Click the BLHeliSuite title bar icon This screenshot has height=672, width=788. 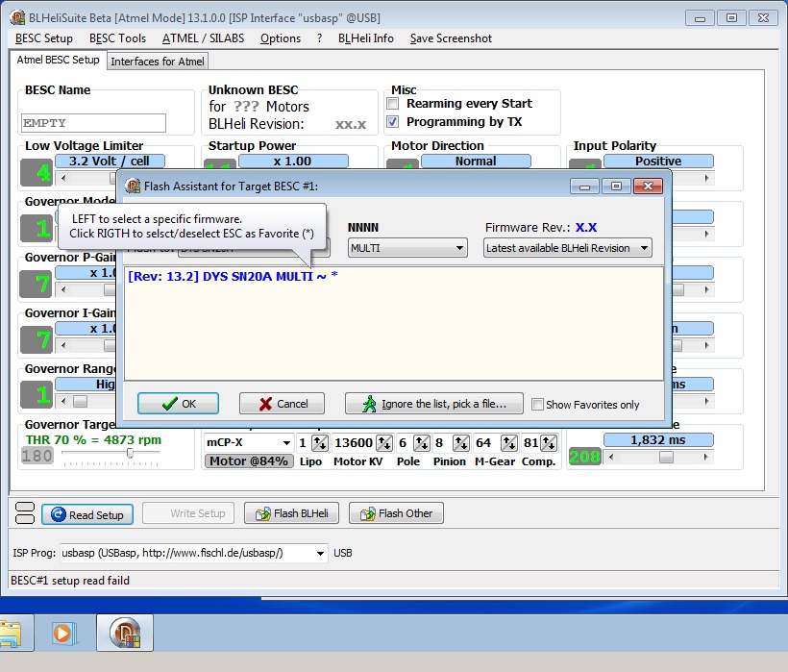pyautogui.click(x=17, y=17)
